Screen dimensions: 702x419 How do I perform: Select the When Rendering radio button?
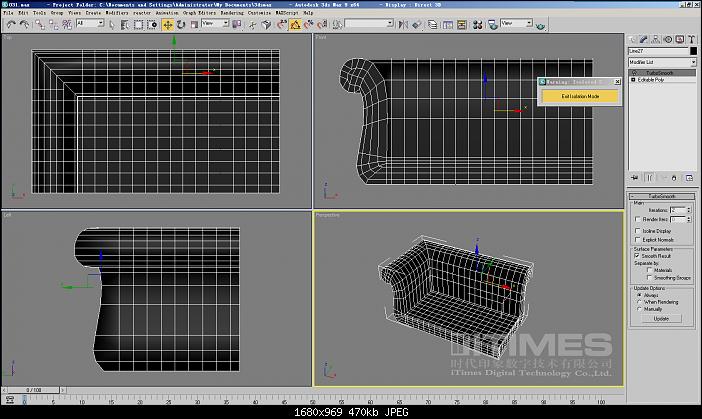point(638,302)
